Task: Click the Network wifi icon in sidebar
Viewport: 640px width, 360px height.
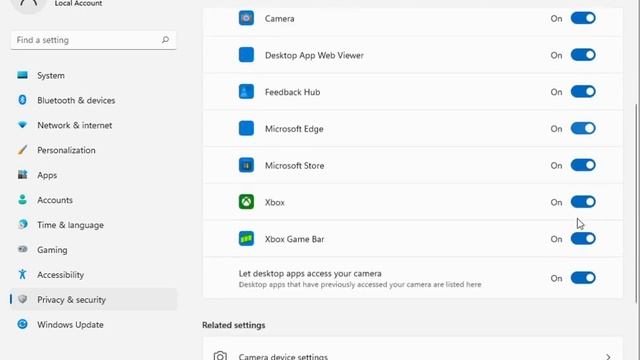Action: [22, 125]
